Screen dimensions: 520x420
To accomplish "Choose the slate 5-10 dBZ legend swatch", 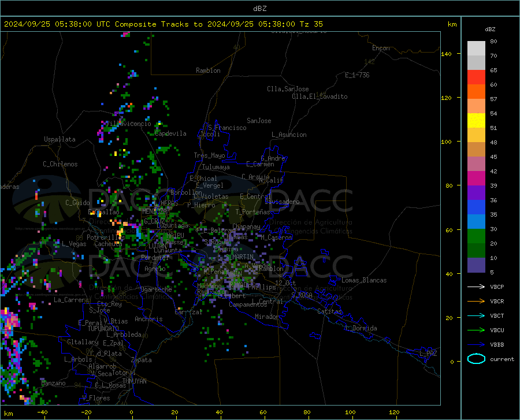I will point(476,265).
